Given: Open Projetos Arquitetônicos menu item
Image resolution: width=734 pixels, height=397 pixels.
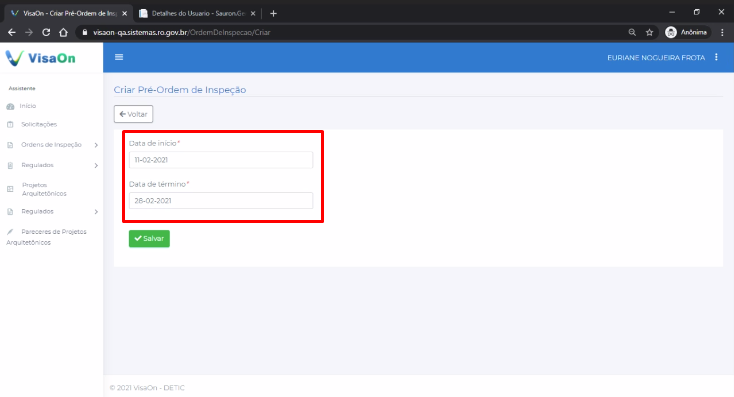Looking at the screenshot, I should [x=44, y=189].
